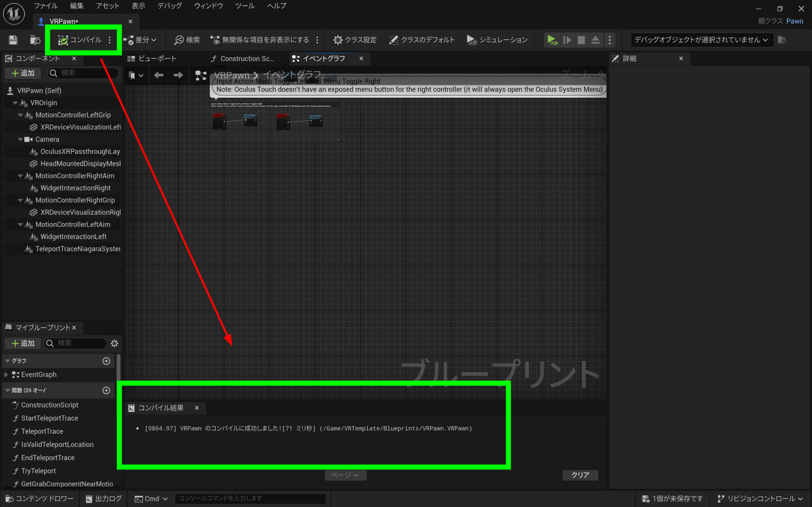Open the Diff dropdown menu
812x507 pixels.
[140, 40]
